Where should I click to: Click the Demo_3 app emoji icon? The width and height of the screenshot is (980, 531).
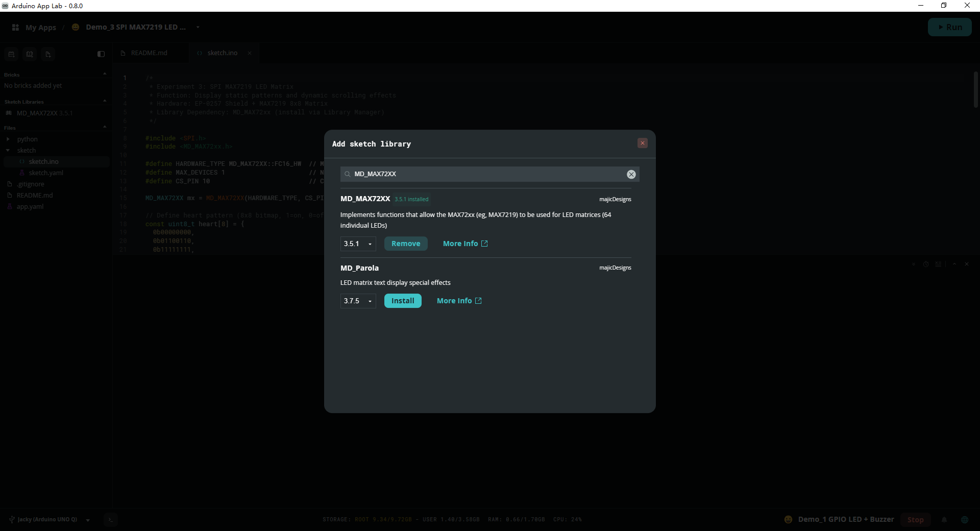76,27
